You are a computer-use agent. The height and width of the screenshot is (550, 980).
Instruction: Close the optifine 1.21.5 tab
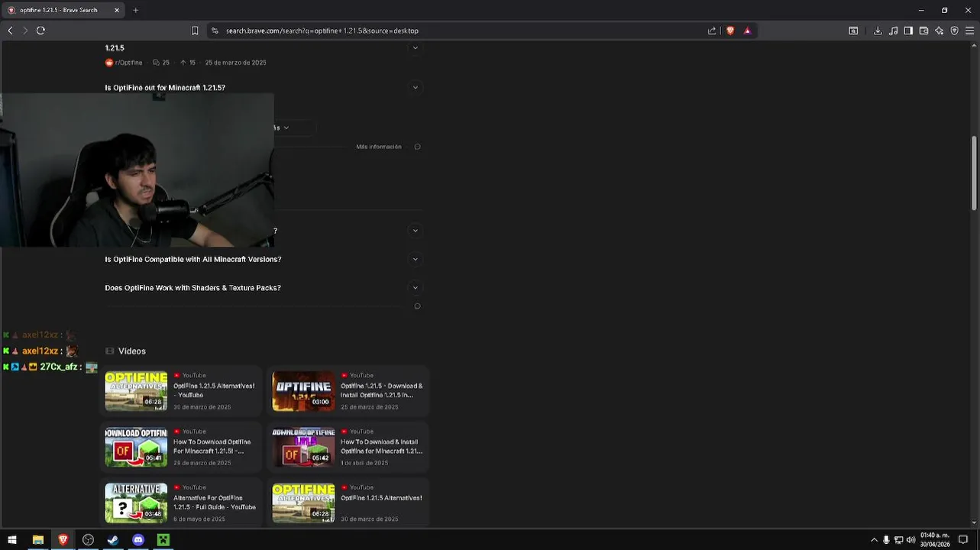(117, 10)
